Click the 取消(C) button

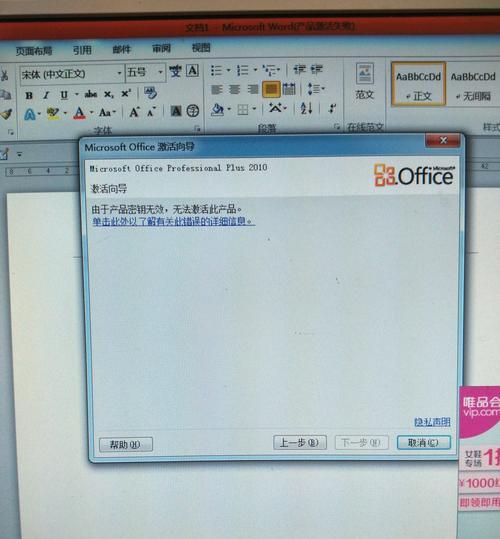click(x=423, y=442)
